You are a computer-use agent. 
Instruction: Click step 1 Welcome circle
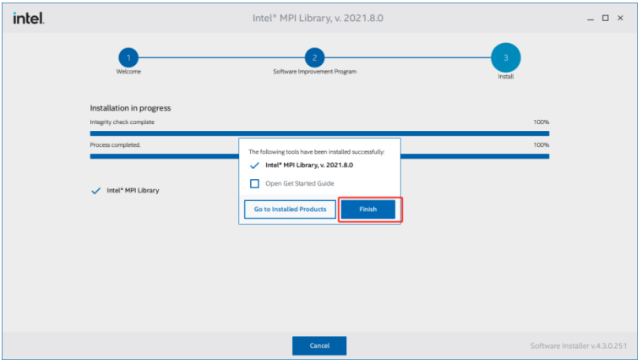click(x=128, y=57)
